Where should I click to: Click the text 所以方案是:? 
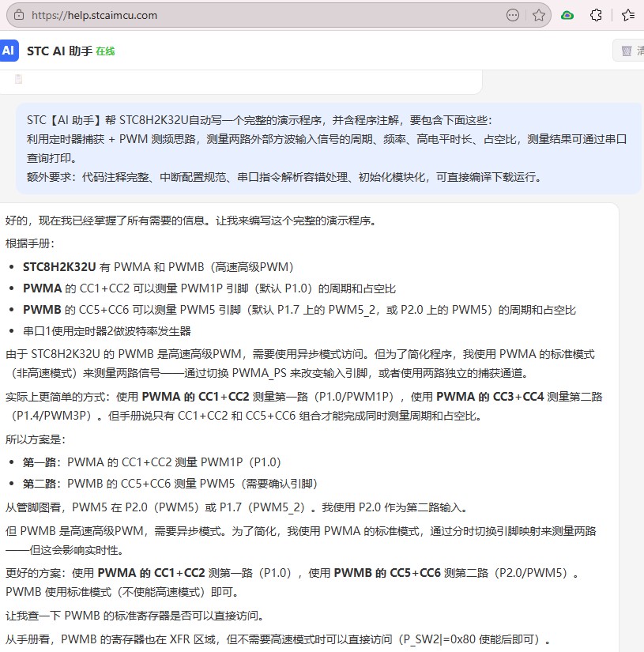(36, 439)
